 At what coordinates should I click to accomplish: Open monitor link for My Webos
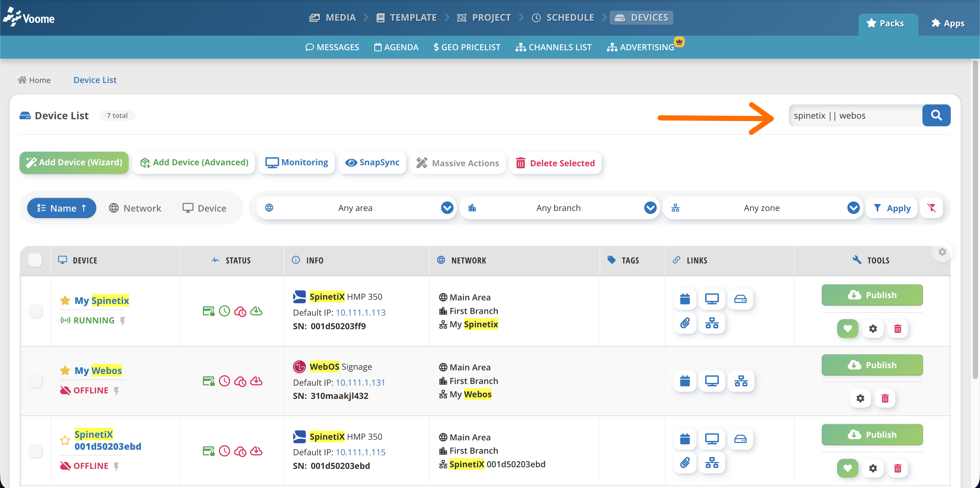coord(712,381)
